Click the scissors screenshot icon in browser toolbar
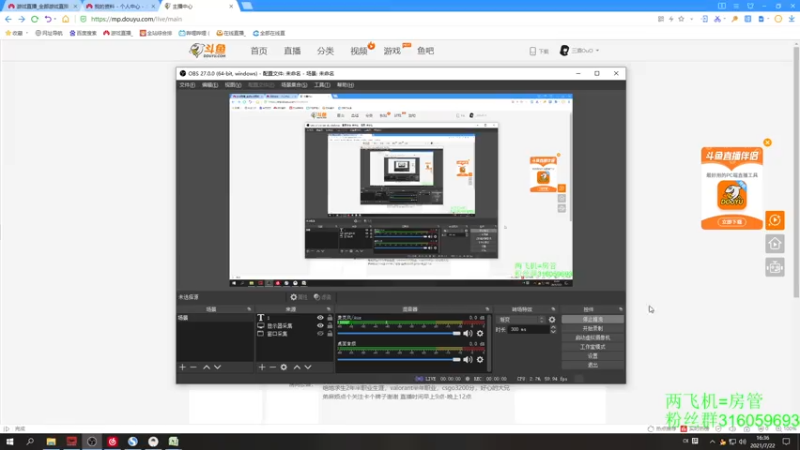 pos(717,19)
